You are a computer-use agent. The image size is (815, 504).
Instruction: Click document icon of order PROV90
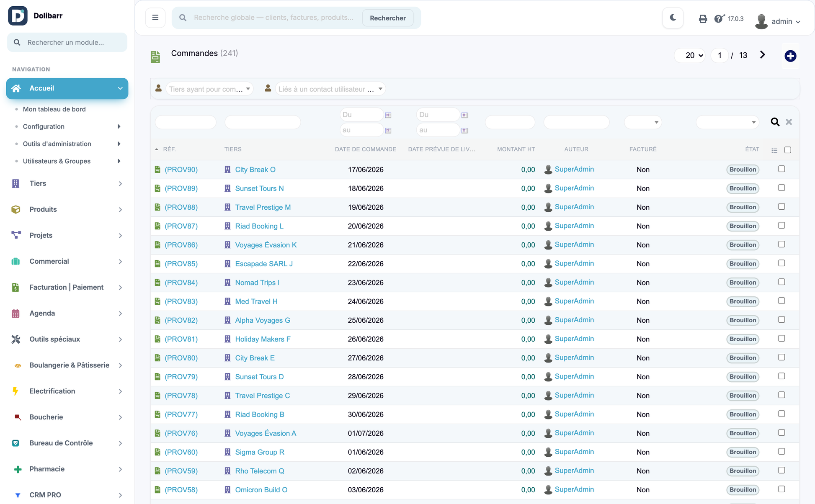pos(157,170)
